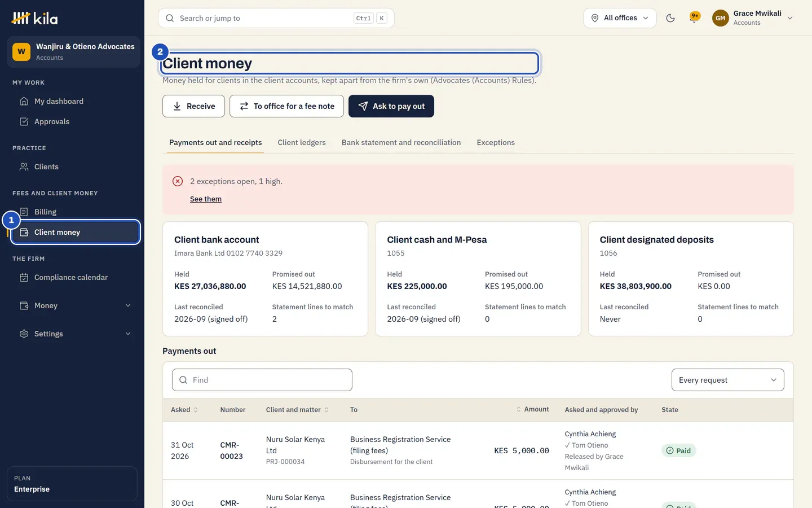Select Payments out and receipts tab
This screenshot has width=812, height=508.
[x=215, y=142]
